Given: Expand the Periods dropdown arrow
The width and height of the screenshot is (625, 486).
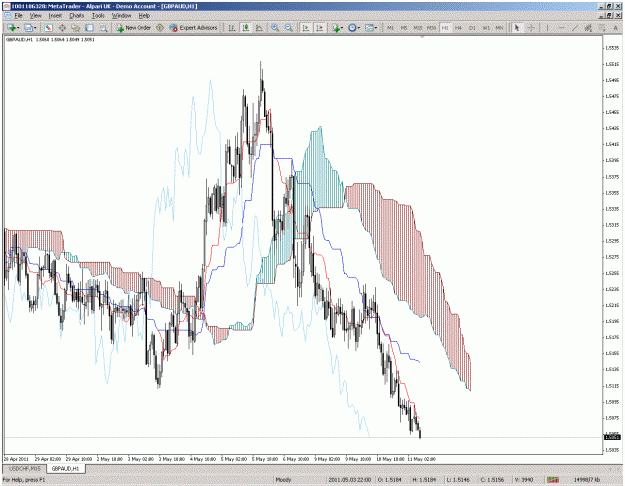Looking at the screenshot, I should [x=359, y=28].
